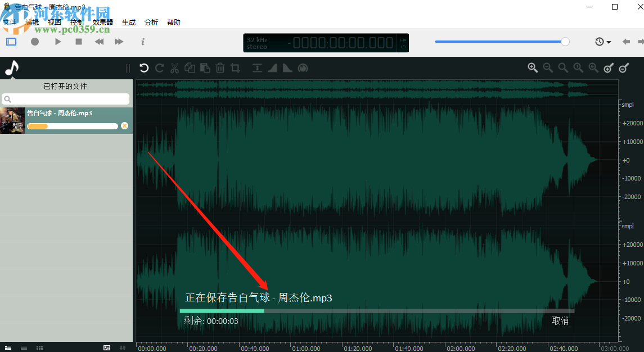Trim audio to selection with crop icon
The image size is (644, 352).
(x=235, y=67)
